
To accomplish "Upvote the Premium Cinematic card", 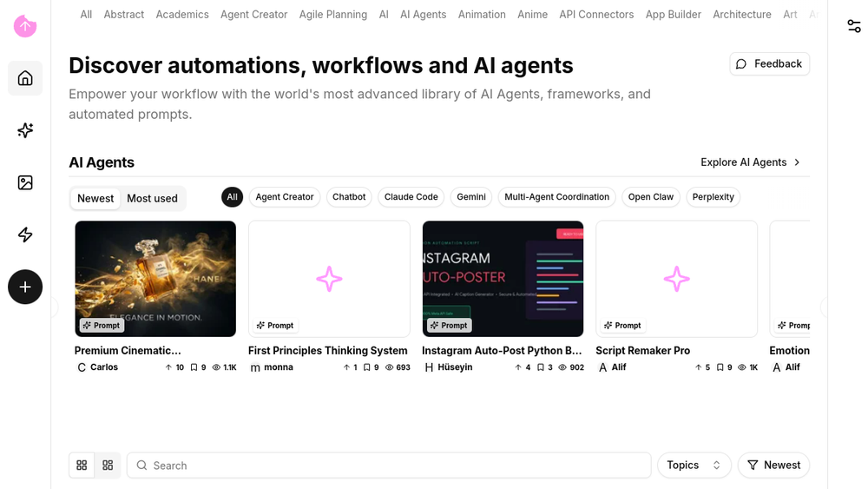I will 174,367.
